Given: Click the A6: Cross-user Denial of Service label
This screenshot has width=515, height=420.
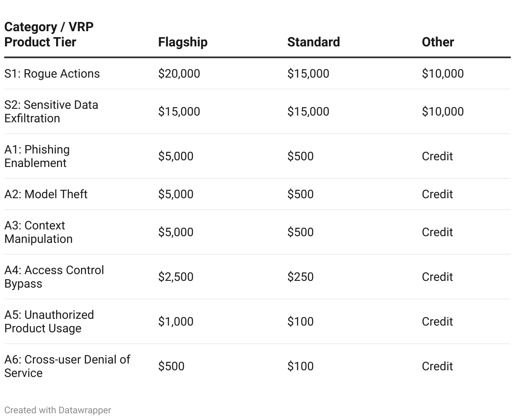Looking at the screenshot, I should point(67,366).
